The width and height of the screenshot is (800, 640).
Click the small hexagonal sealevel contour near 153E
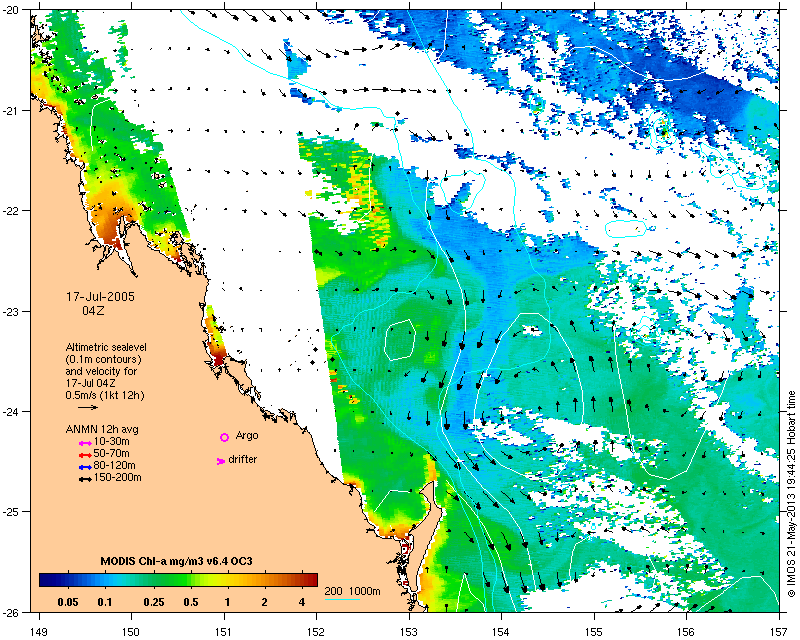[399, 340]
